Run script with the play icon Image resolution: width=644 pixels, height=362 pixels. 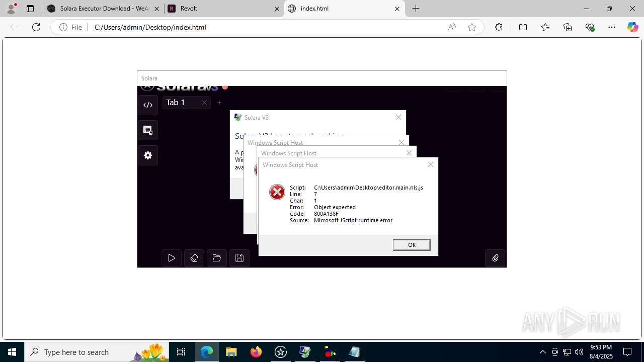(x=172, y=258)
